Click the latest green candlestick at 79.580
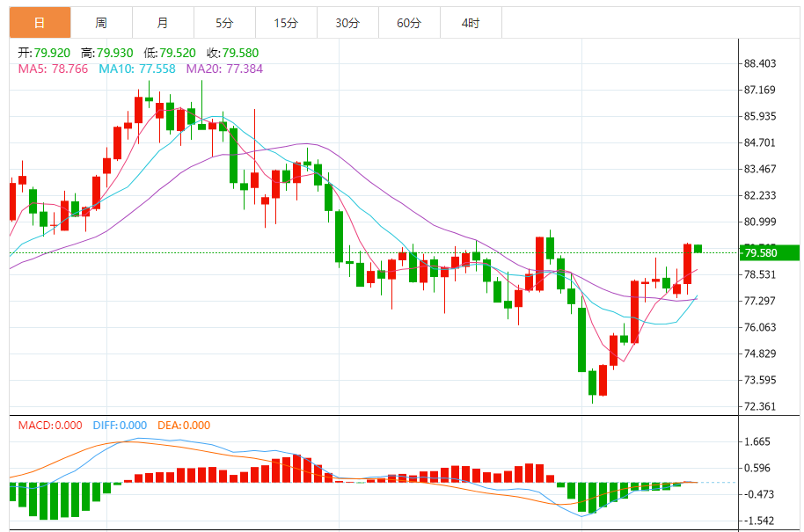The height and width of the screenshot is (532, 804). (698, 249)
